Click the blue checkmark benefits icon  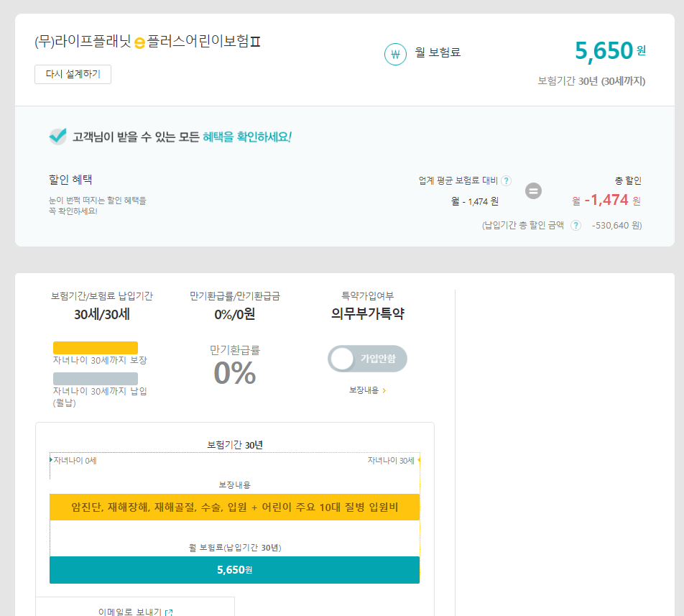coord(58,134)
